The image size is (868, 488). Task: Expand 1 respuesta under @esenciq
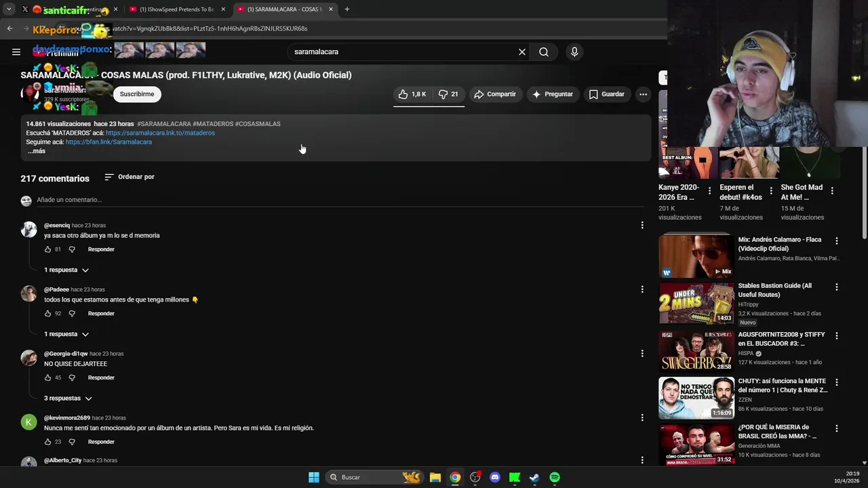tap(66, 270)
